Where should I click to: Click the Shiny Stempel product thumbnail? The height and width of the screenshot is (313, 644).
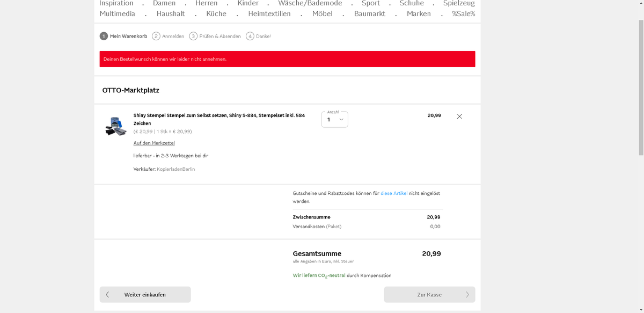115,125
